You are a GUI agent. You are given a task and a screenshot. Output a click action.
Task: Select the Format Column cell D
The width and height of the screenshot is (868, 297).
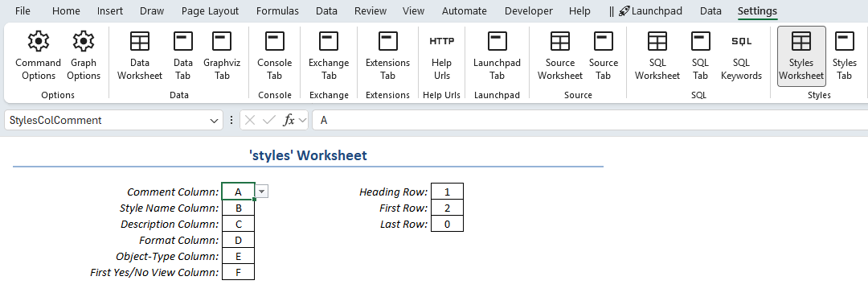[238, 241]
